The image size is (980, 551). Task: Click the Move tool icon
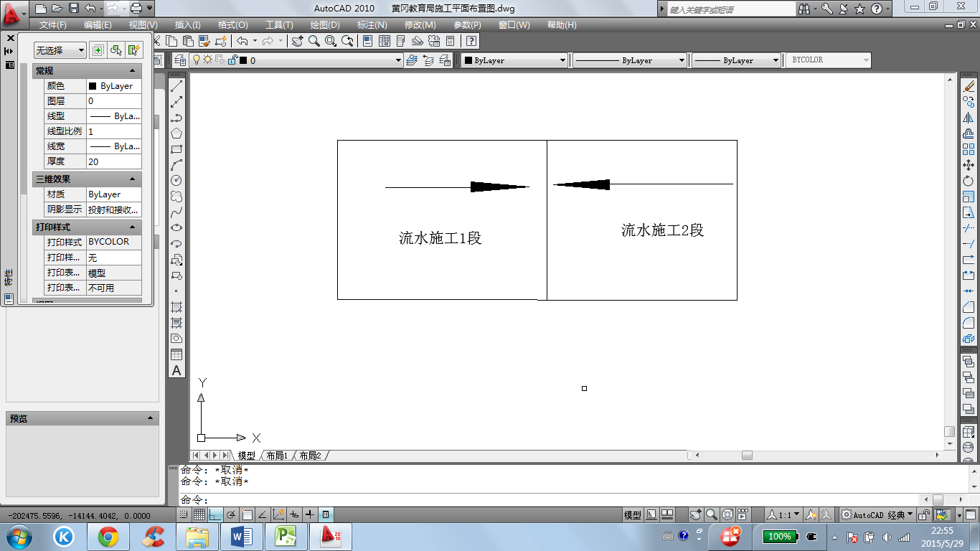(969, 165)
